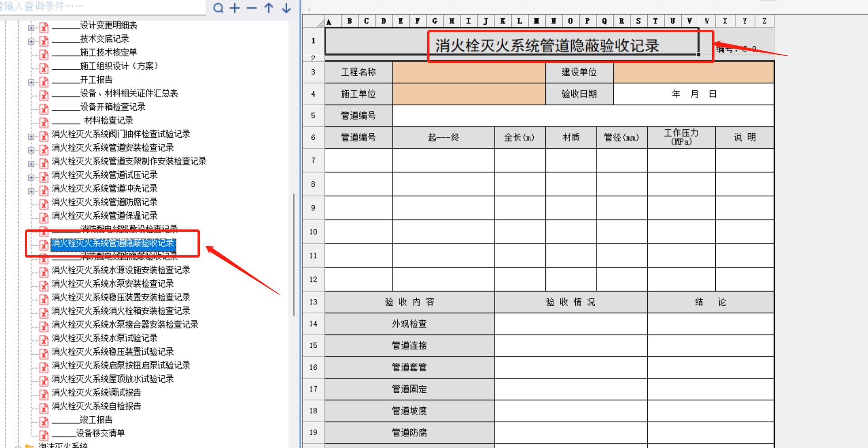The image size is (868, 448).
Task: Click the 起---终 header cell
Action: pyautogui.click(x=444, y=137)
